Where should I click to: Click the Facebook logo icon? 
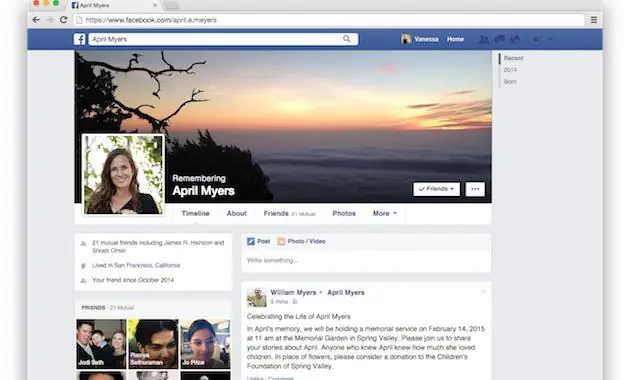click(80, 39)
